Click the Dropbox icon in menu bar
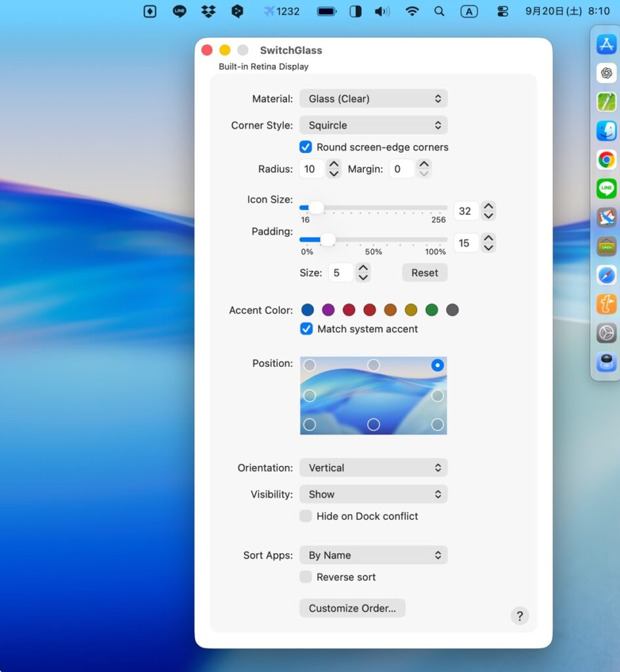Image resolution: width=620 pixels, height=672 pixels. click(x=208, y=11)
